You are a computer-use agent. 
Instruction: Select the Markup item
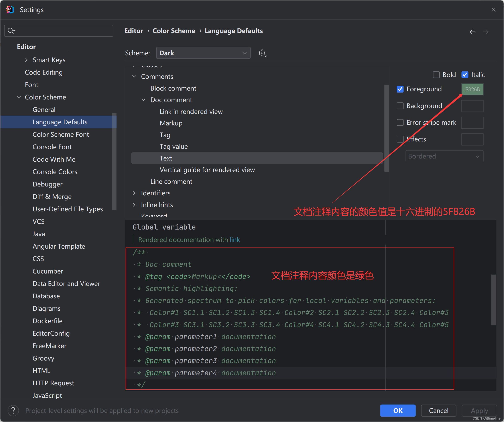(x=171, y=123)
